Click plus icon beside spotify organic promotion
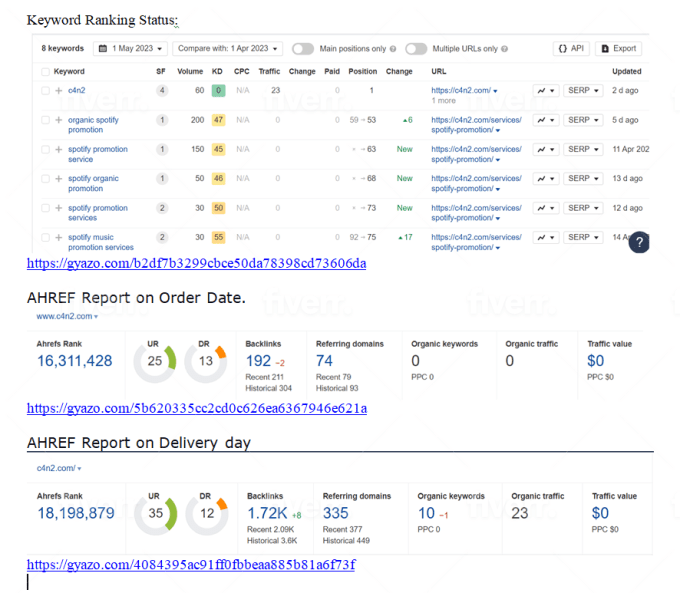The height and width of the screenshot is (593, 680). click(x=59, y=179)
